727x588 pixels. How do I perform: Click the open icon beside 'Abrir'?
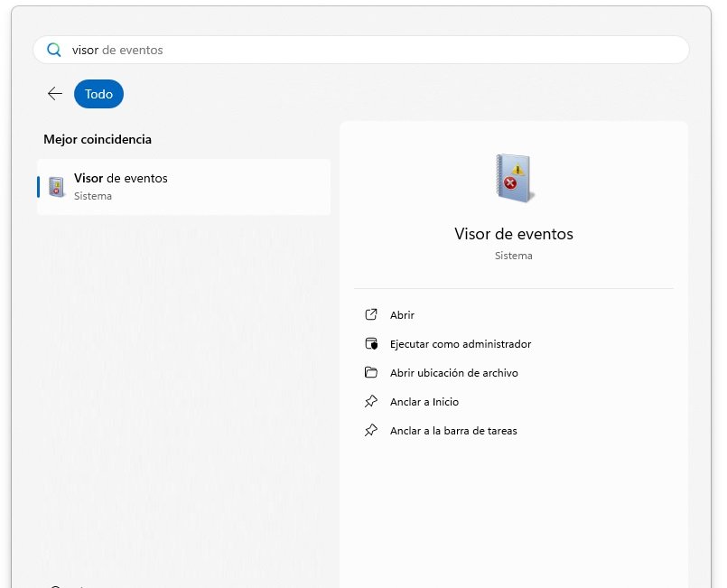point(371,315)
